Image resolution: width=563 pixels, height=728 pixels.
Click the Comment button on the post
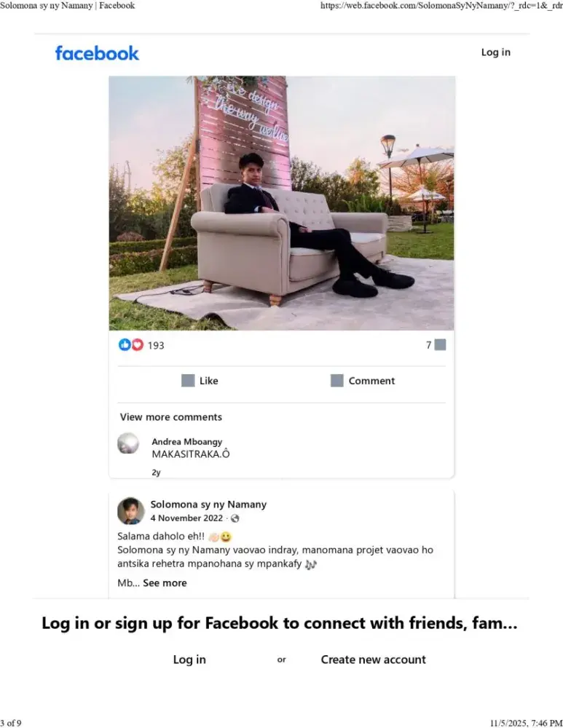(x=363, y=381)
